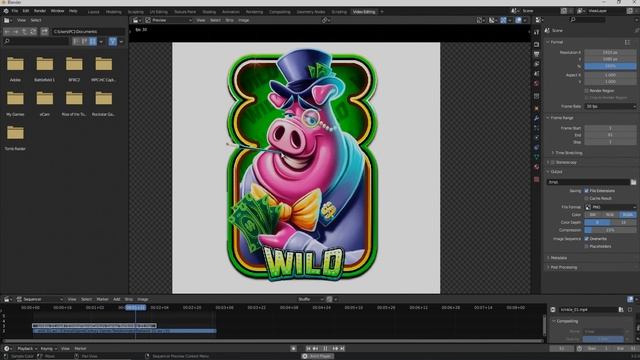Toggle the preview overlays button
640x360 pixels.
518,20
